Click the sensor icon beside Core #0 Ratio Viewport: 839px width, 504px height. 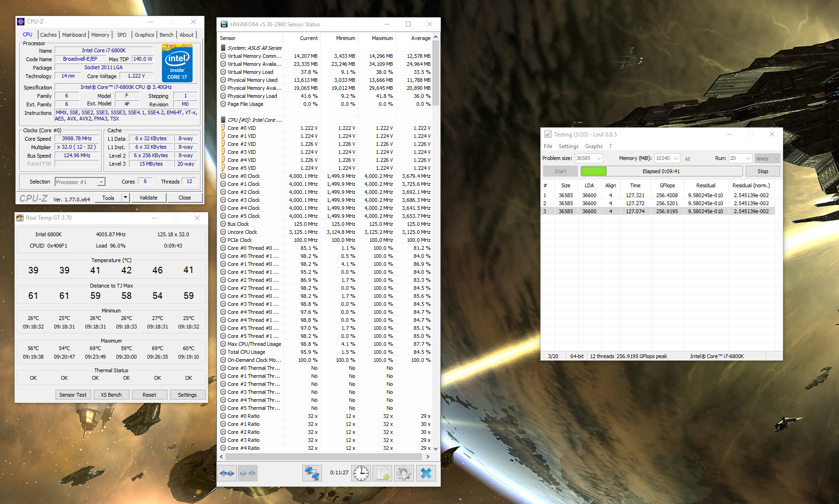pyautogui.click(x=223, y=416)
